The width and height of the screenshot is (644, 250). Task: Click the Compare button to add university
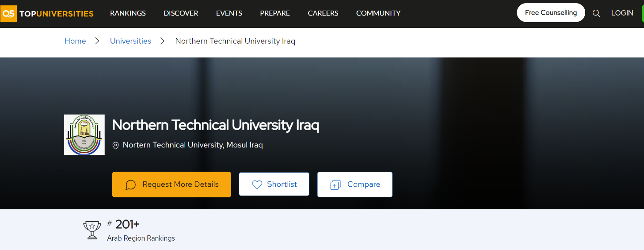[x=354, y=185]
